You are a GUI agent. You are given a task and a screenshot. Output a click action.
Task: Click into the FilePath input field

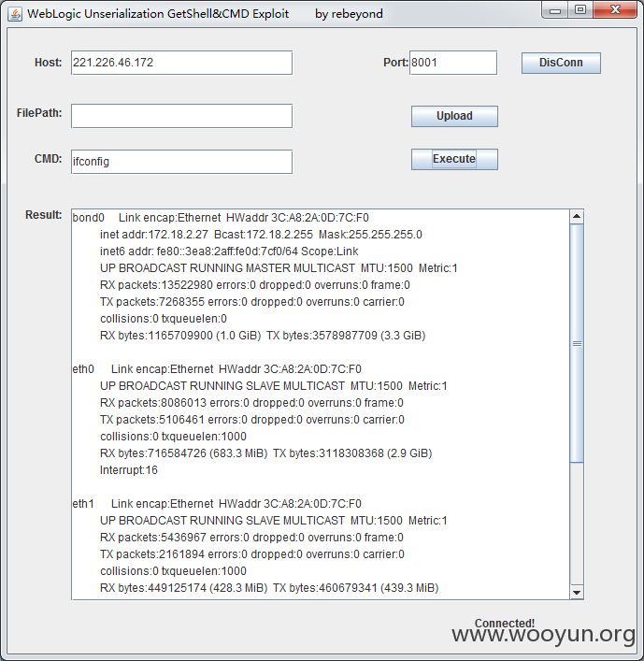pyautogui.click(x=181, y=116)
